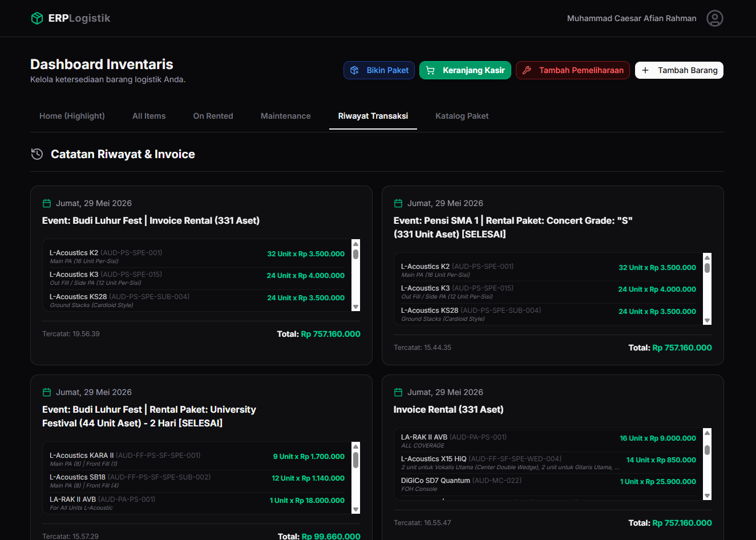Click Tambah Pemeliharaan button
This screenshot has height=540, width=756.
(x=573, y=70)
